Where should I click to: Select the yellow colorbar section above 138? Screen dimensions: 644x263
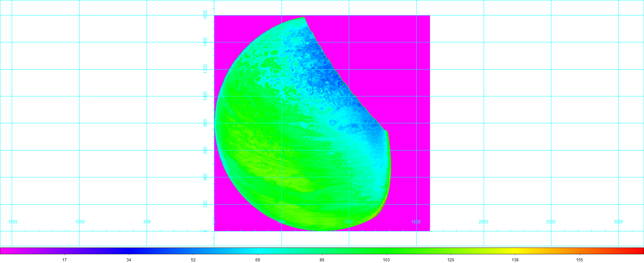pyautogui.click(x=515, y=251)
